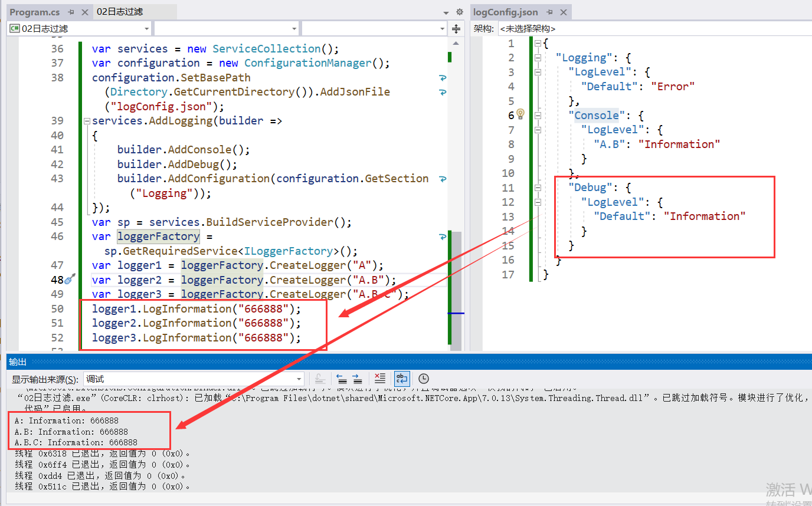
Task: Collapse the "Debug" JSON node
Action: (538, 188)
